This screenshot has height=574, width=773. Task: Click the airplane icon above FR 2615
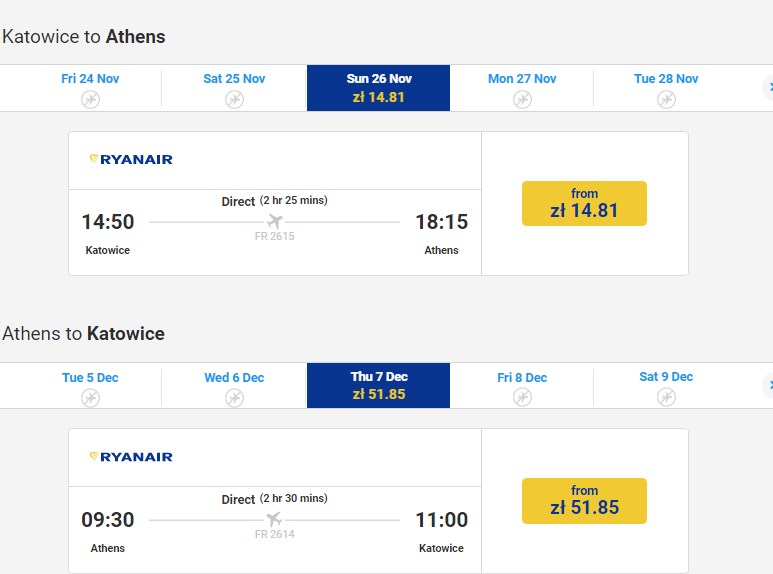tap(275, 221)
